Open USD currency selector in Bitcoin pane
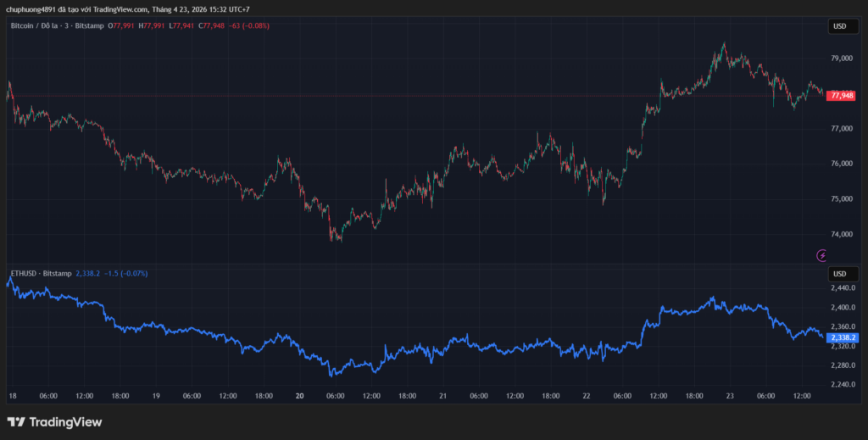 [x=839, y=26]
